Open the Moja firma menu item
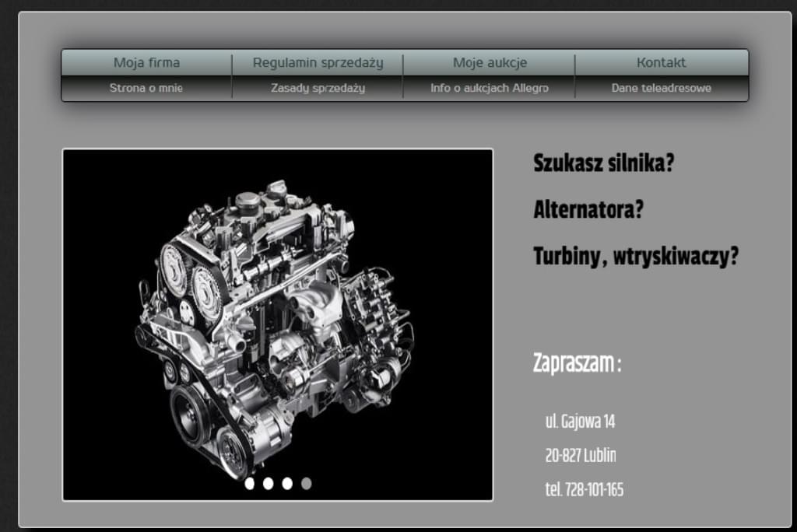 (x=146, y=62)
